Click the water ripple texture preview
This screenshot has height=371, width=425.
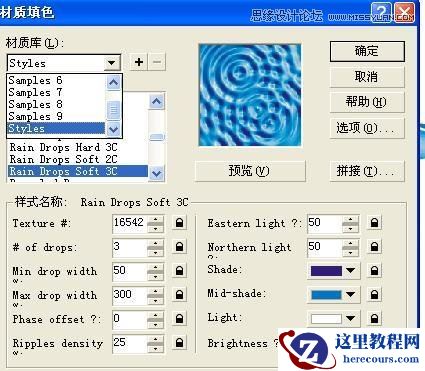pyautogui.click(x=250, y=95)
